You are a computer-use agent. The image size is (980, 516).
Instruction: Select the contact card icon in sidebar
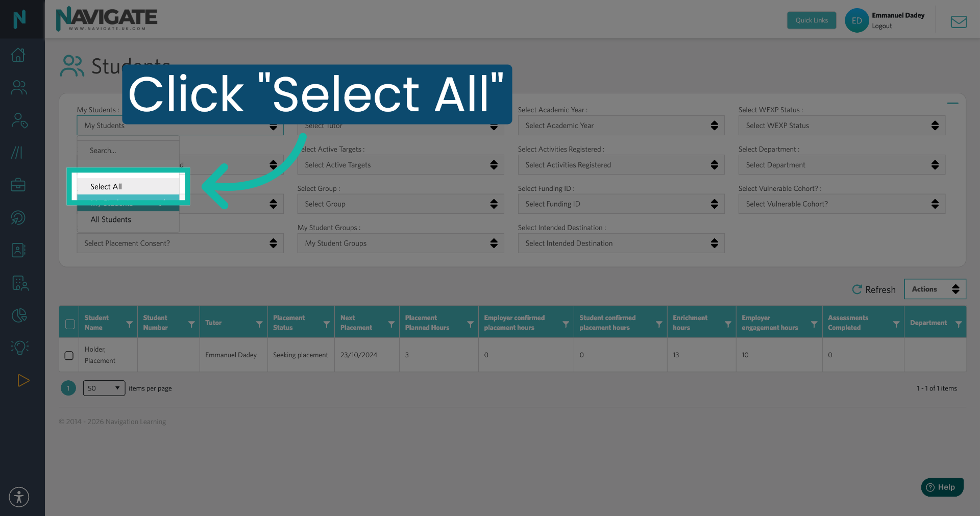click(18, 250)
